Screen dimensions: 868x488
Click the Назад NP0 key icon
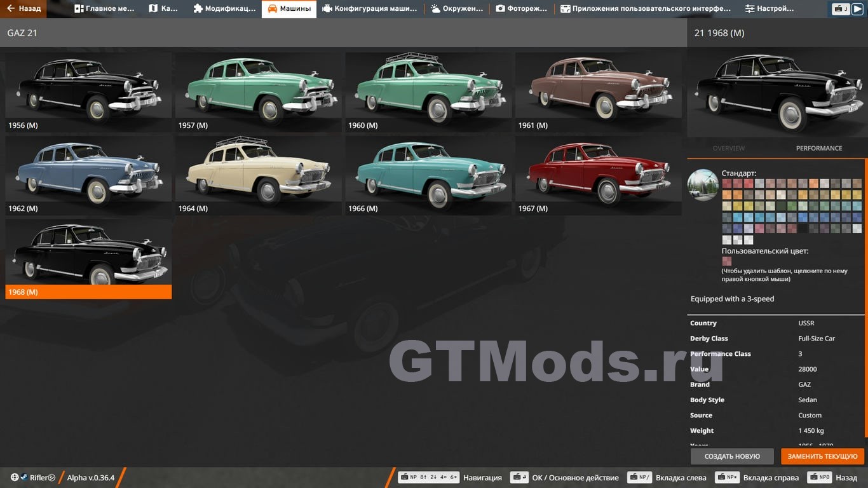click(x=820, y=477)
